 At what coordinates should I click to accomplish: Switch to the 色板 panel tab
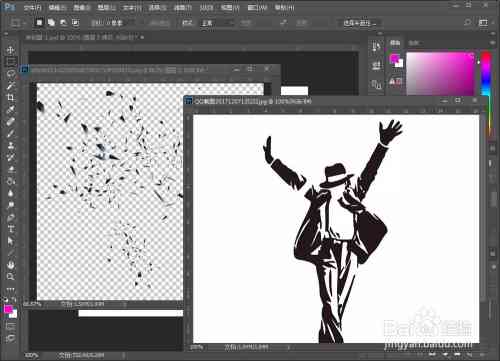coord(414,43)
